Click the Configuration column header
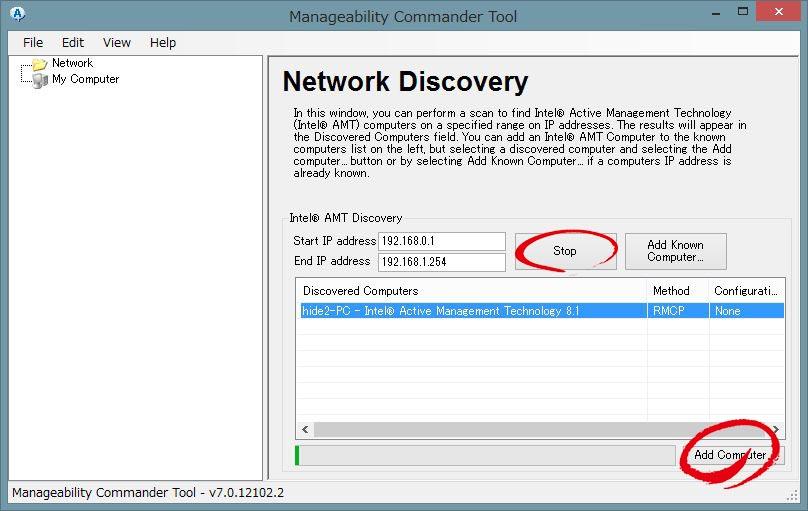The width and height of the screenshot is (808, 511). (747, 291)
